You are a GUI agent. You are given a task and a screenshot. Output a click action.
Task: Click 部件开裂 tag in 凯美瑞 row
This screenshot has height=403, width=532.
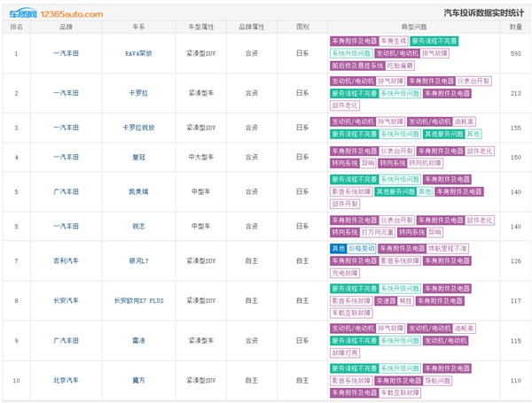[x=345, y=205]
